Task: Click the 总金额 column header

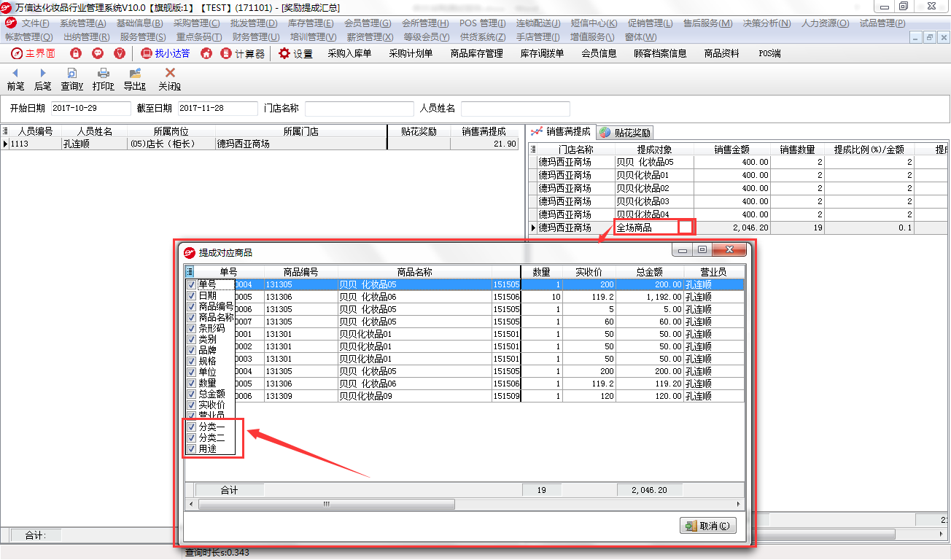Action: click(x=649, y=272)
